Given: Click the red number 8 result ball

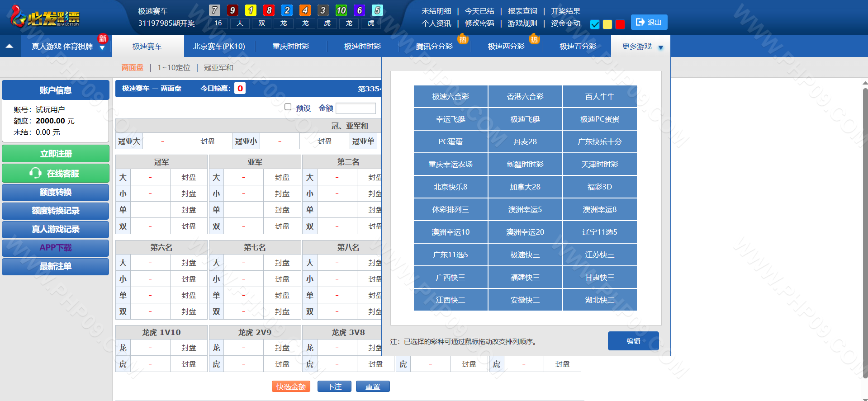Looking at the screenshot, I should (269, 10).
